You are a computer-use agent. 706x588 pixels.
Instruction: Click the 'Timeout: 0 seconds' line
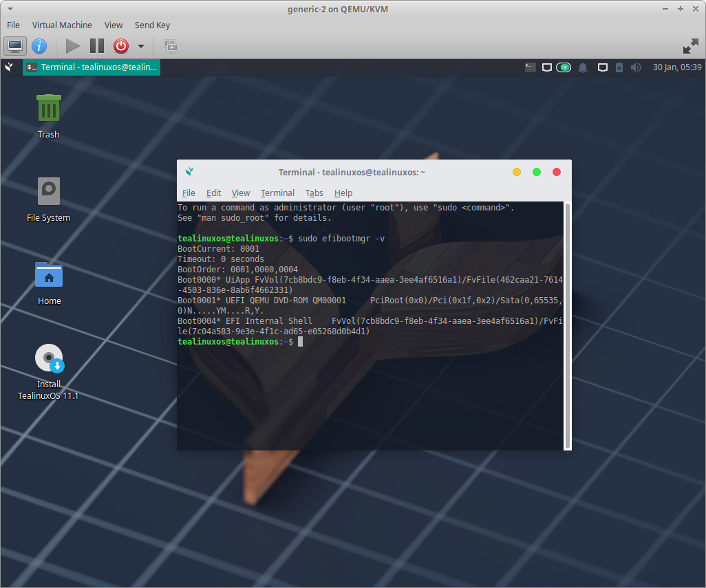pos(221,259)
